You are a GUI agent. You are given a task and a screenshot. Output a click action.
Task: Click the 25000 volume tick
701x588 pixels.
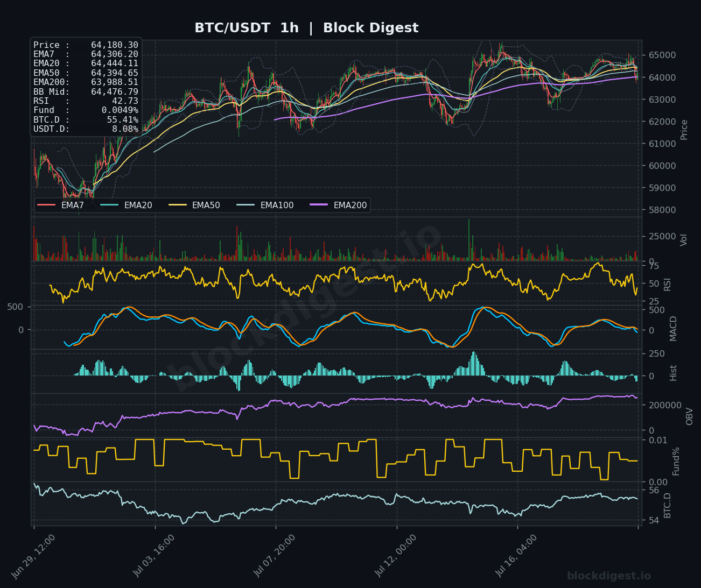point(662,237)
